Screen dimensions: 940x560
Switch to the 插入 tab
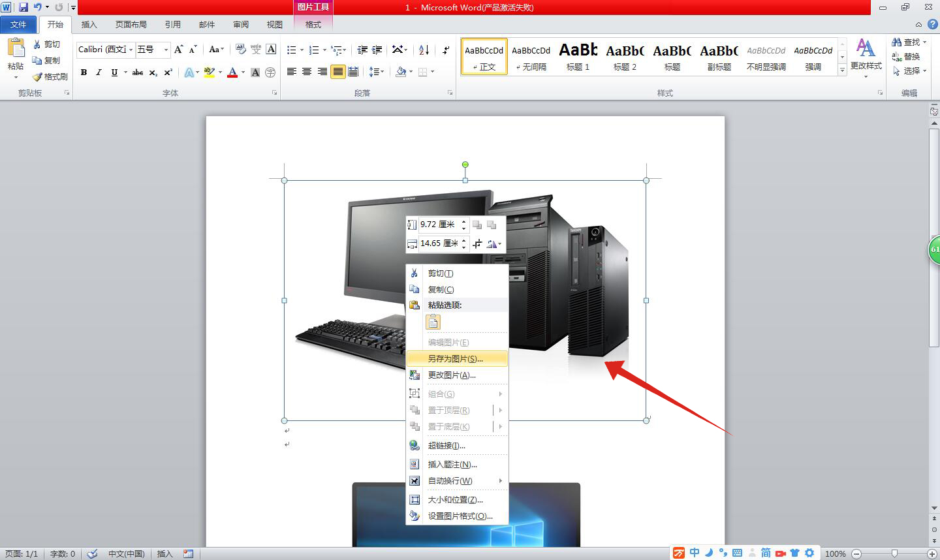[x=89, y=25]
